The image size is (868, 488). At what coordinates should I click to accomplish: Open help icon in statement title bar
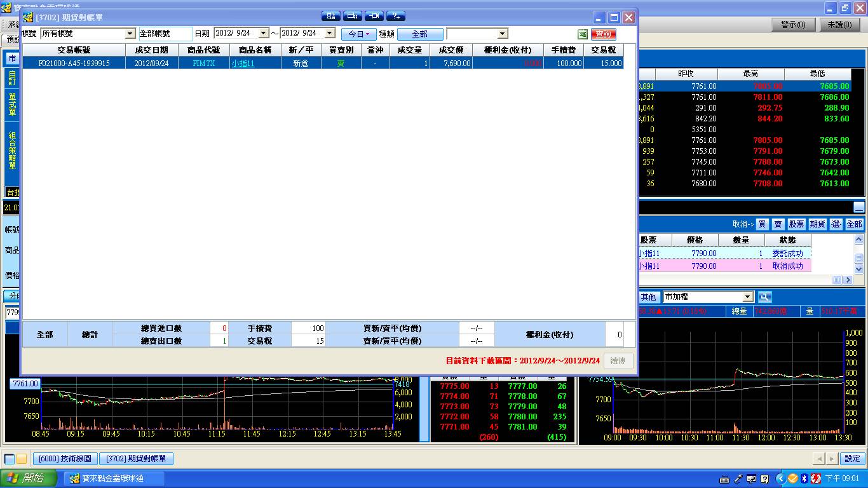click(x=396, y=16)
